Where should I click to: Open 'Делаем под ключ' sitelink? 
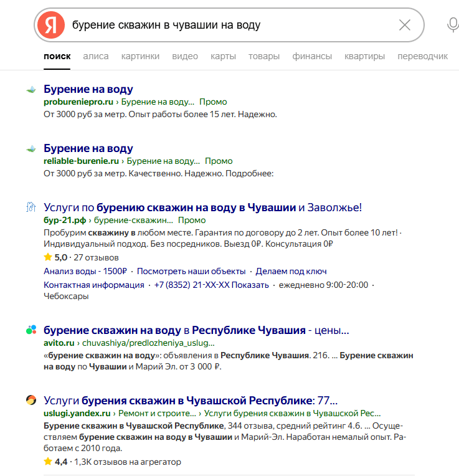tap(291, 272)
